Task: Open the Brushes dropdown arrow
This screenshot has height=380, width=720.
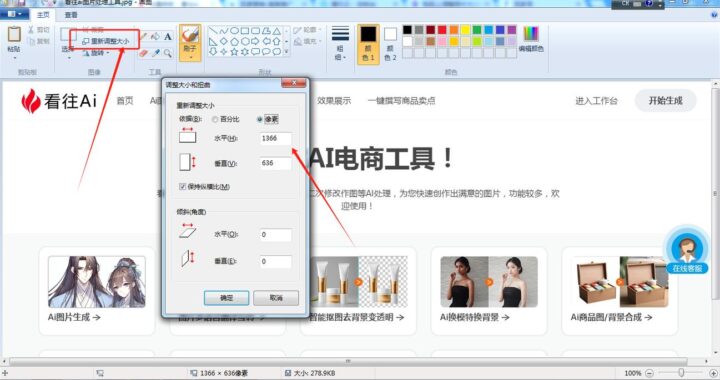Action: pyautogui.click(x=190, y=58)
